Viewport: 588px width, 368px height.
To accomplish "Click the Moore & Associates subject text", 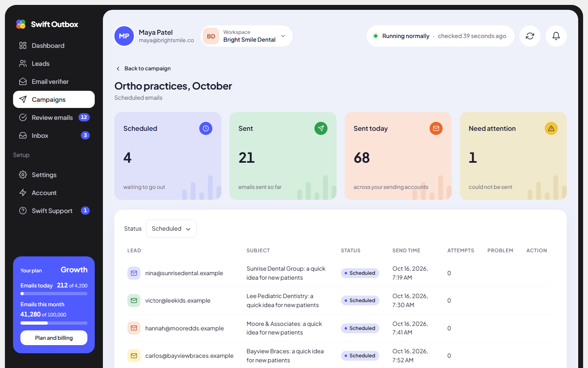I will click(x=284, y=328).
